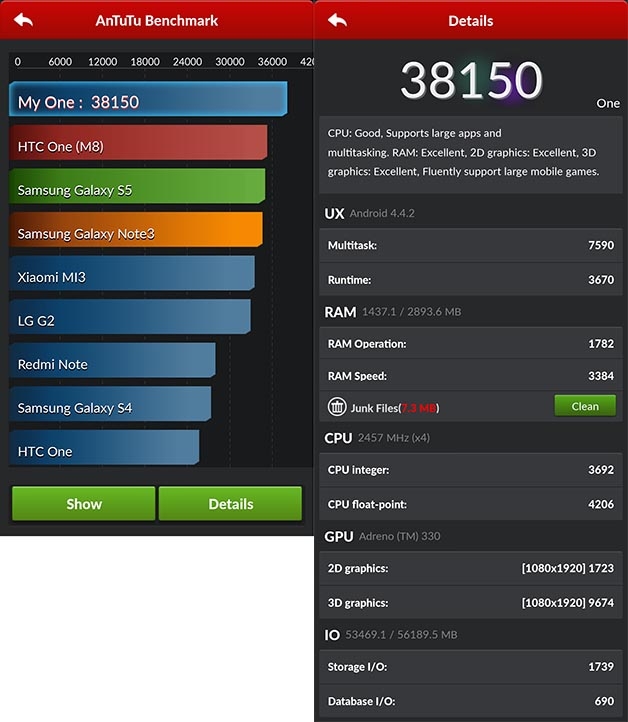Screen dimensions: 628x722
Task: Tap the Storage I/O: 1739 row
Action: (471, 667)
